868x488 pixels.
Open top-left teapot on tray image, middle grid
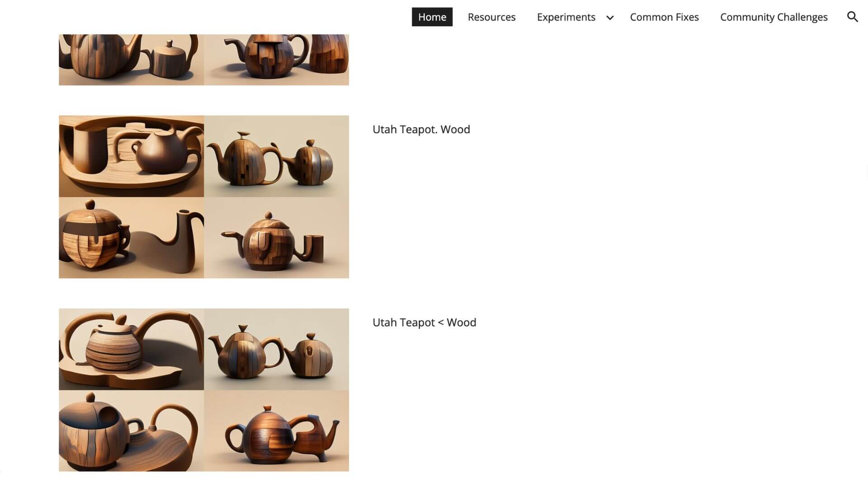coord(131,156)
